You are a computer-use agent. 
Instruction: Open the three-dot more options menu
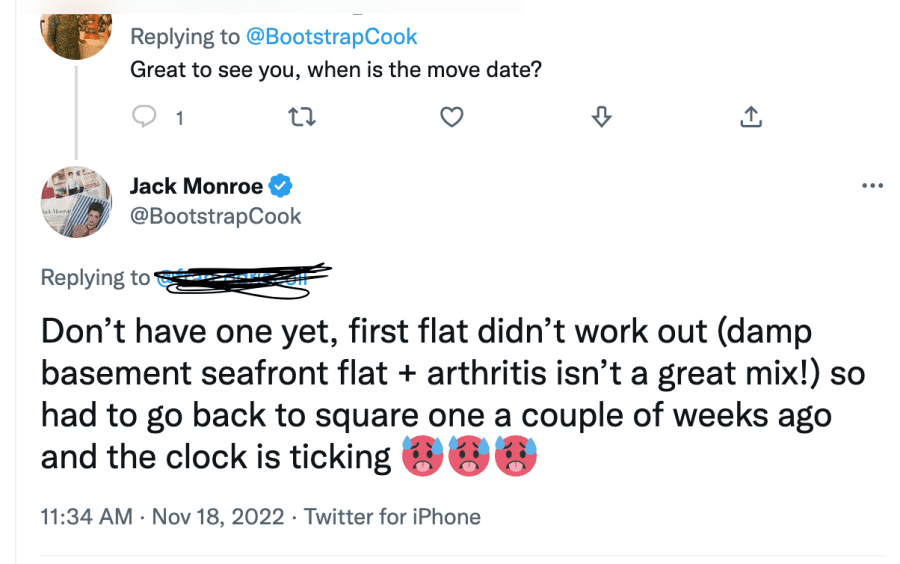872,185
